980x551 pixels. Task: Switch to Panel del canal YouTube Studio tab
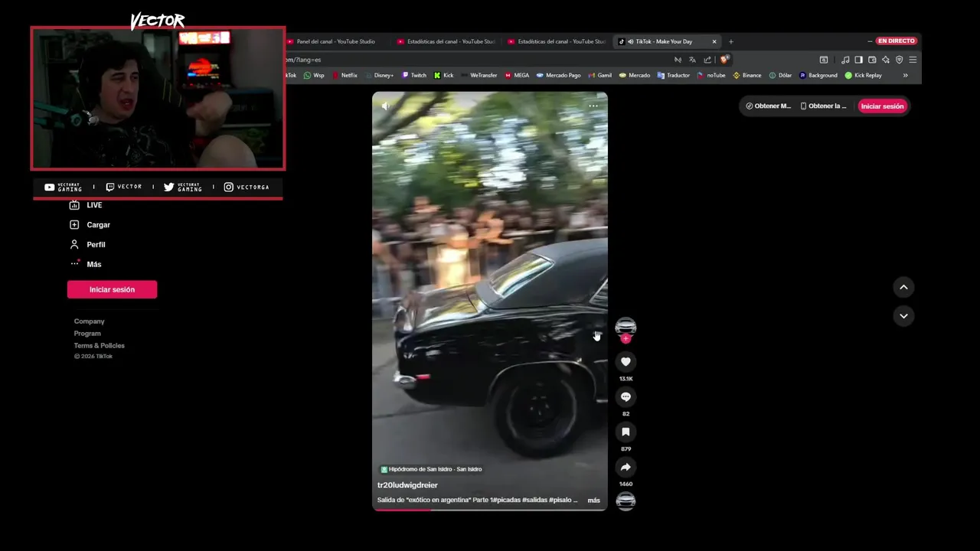click(x=334, y=41)
